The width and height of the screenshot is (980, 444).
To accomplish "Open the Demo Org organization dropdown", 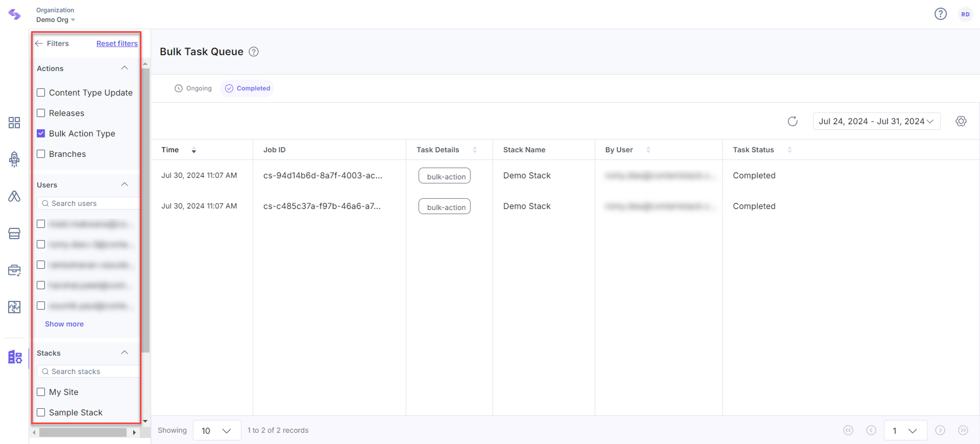I will tap(56, 20).
